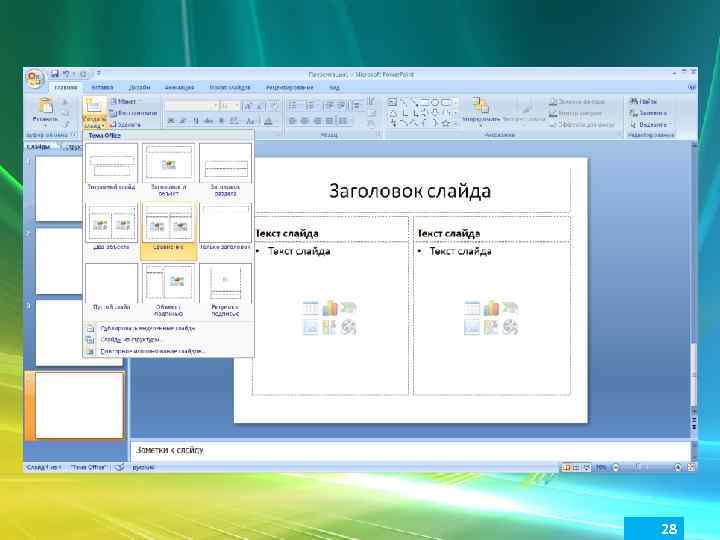Toggle underline formatting in ribbon
The height and width of the screenshot is (540, 720).
pos(196,121)
